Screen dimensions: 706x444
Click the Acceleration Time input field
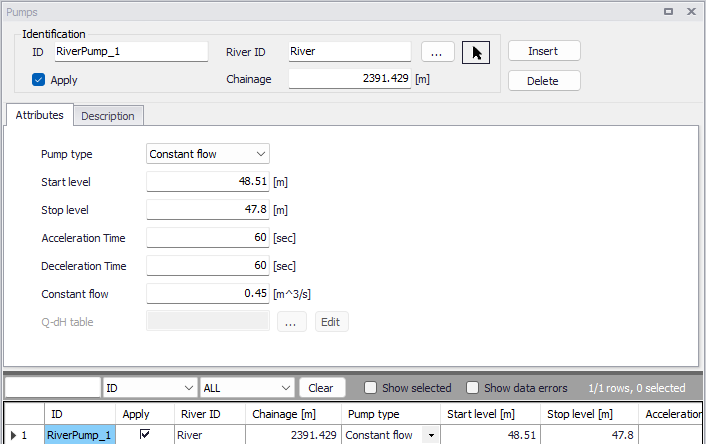click(208, 237)
